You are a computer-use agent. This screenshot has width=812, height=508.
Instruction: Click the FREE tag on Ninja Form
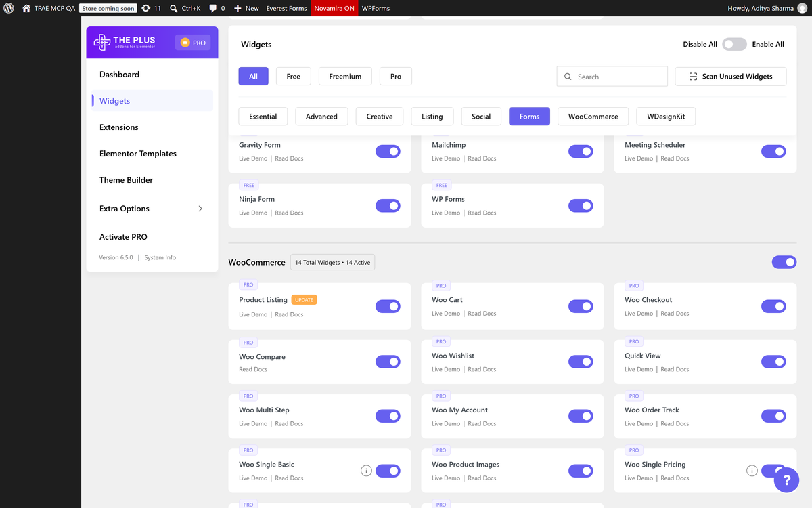pos(249,185)
